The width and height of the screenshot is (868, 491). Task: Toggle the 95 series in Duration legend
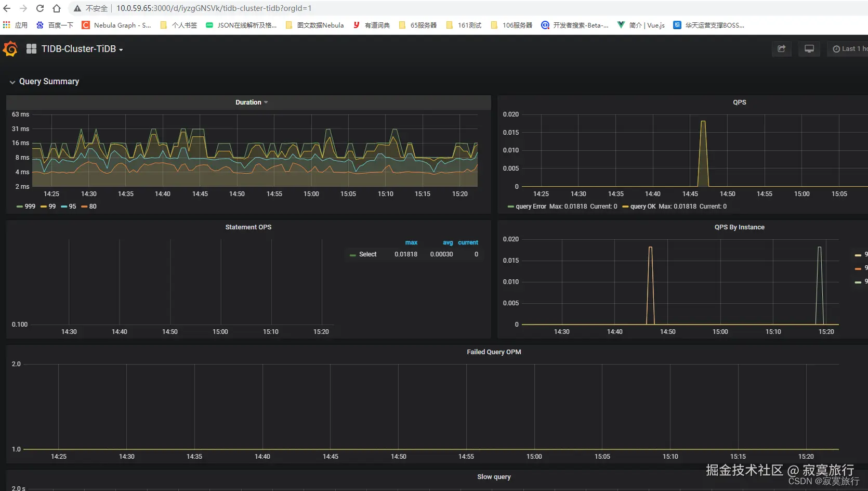(x=72, y=206)
